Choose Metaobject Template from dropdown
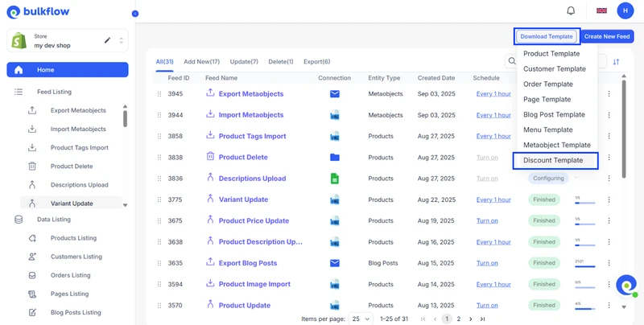The height and width of the screenshot is (325, 644). [557, 145]
